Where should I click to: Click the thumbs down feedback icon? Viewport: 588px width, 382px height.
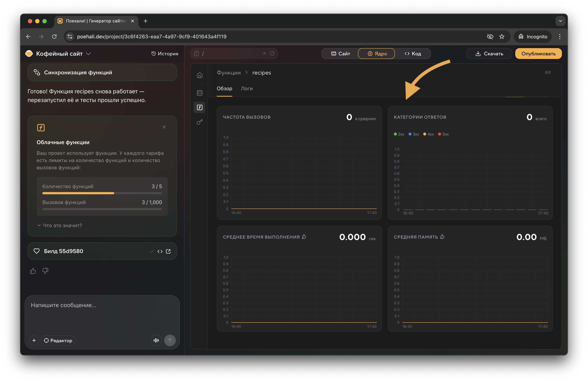point(45,271)
